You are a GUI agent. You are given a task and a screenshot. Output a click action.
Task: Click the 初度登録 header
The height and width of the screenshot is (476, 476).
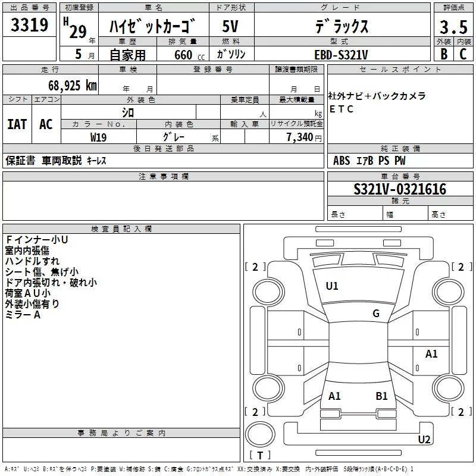(x=79, y=8)
